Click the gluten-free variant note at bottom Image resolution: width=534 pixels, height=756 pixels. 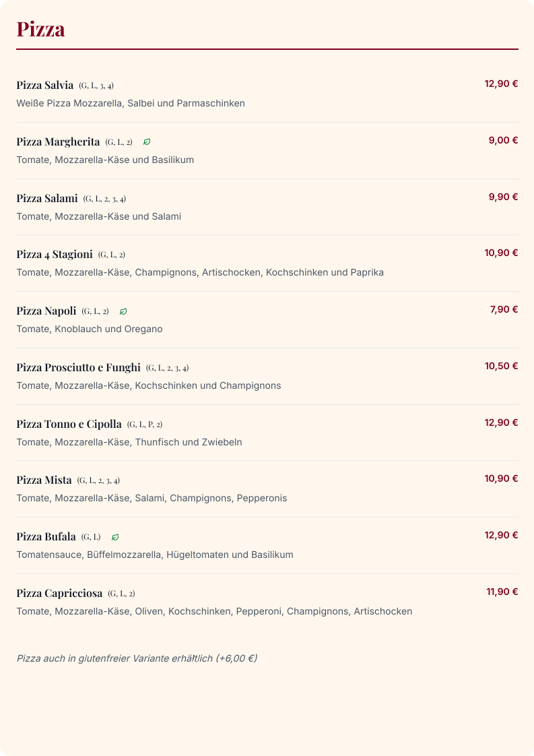pos(137,658)
